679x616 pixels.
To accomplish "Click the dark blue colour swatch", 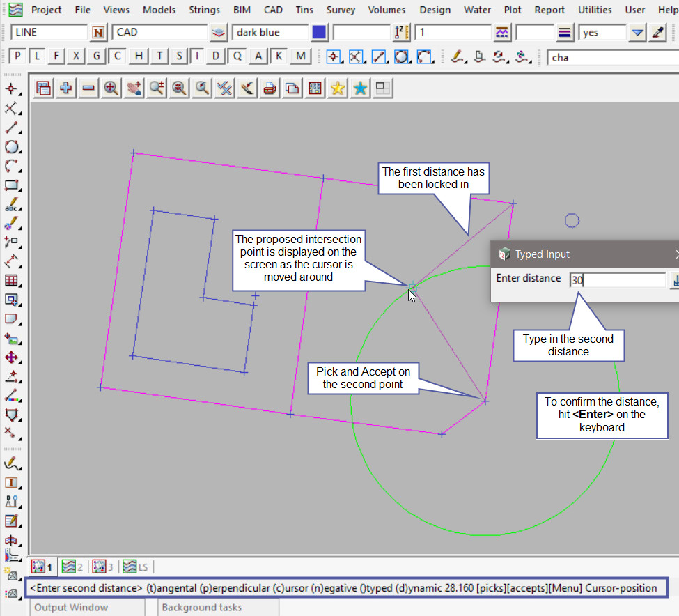I will [319, 33].
